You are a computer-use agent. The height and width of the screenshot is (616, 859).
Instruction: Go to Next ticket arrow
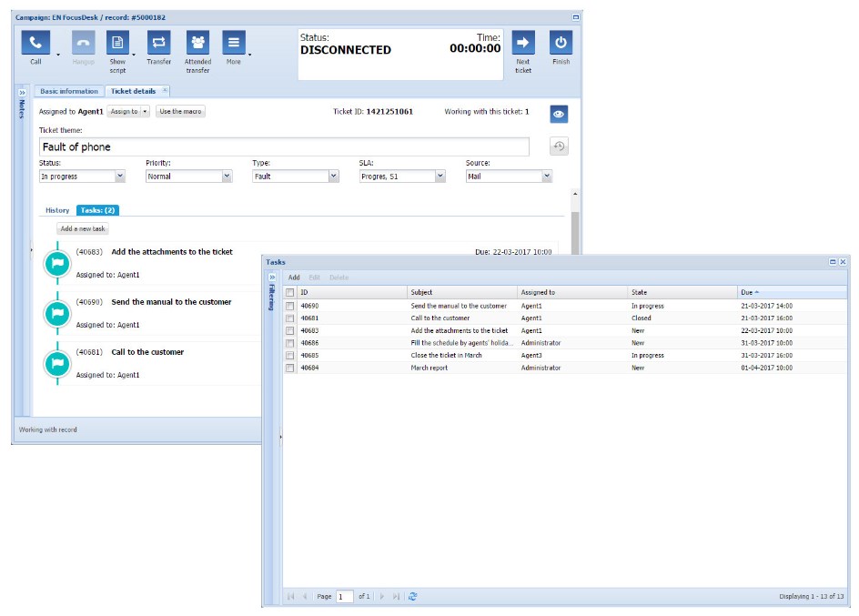(x=523, y=43)
